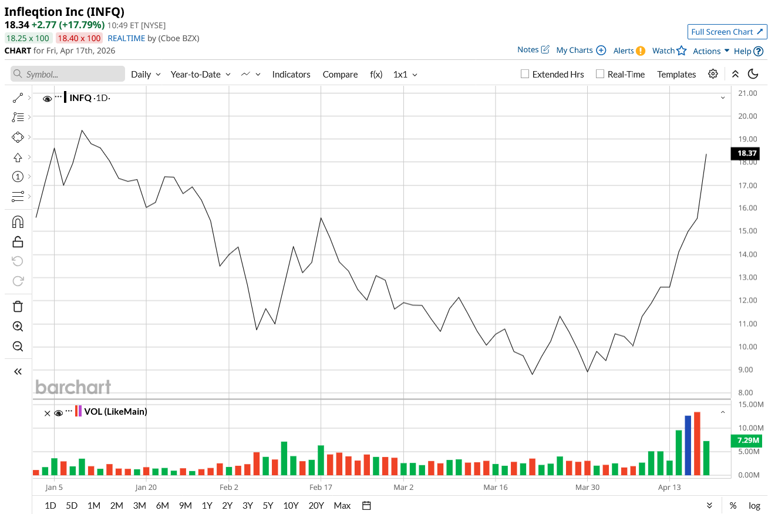
Task: Toggle INFQ series visibility eye
Action: tap(47, 98)
